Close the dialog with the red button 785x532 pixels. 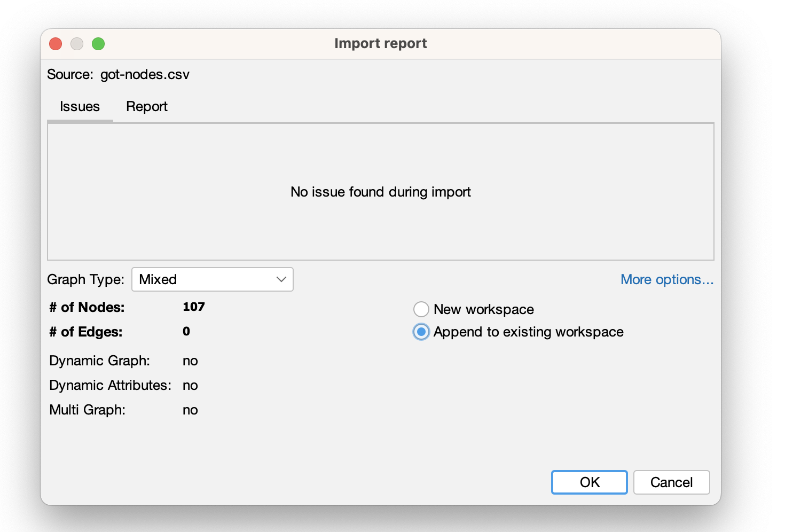coord(56,44)
